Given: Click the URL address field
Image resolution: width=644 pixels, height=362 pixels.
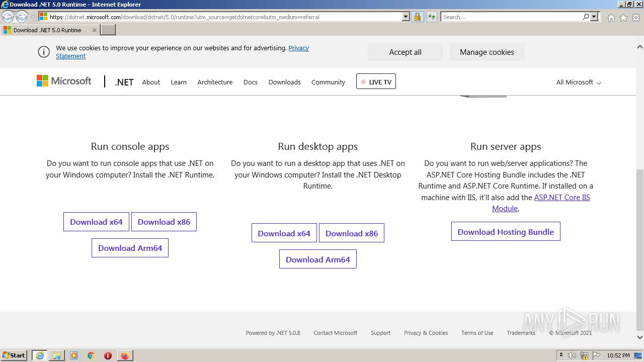Looking at the screenshot, I should (x=224, y=17).
